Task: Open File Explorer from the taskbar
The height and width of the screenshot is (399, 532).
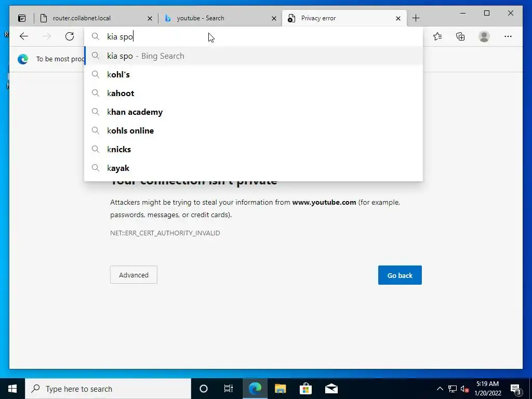Action: tap(280, 389)
